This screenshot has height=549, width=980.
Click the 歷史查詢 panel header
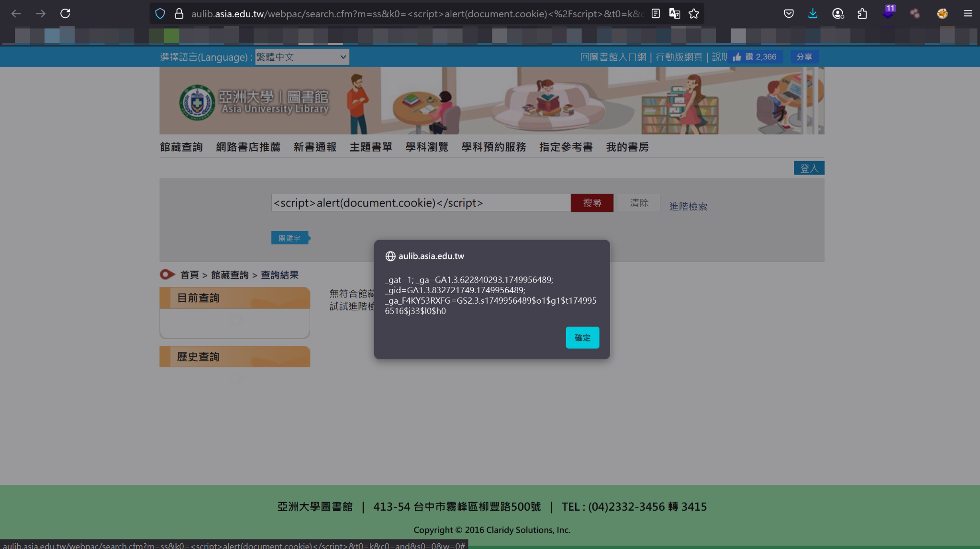[234, 357]
